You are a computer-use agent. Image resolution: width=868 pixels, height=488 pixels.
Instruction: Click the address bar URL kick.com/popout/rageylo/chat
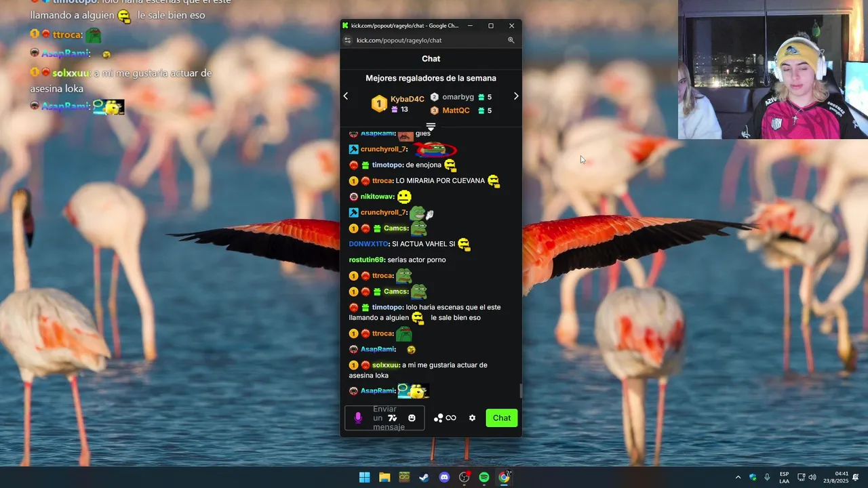tap(399, 40)
